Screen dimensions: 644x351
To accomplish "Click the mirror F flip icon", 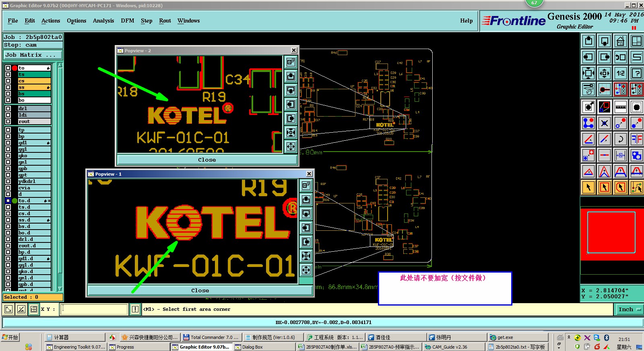I will click(637, 139).
